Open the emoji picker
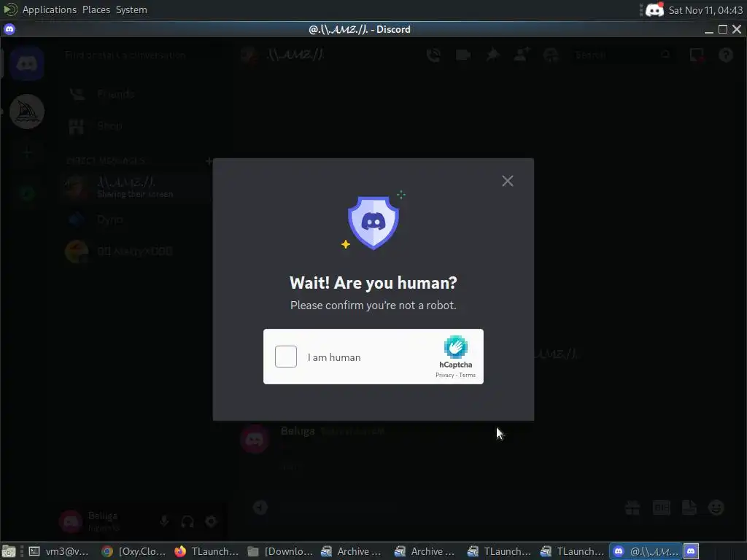The width and height of the screenshot is (747, 560). (716, 508)
